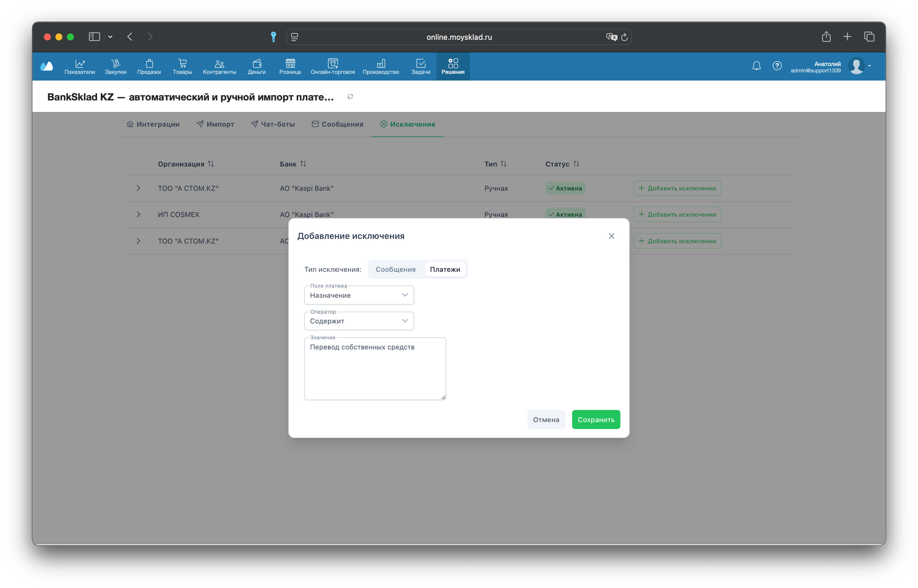
Task: Go to the Закупки section
Action: [115, 66]
